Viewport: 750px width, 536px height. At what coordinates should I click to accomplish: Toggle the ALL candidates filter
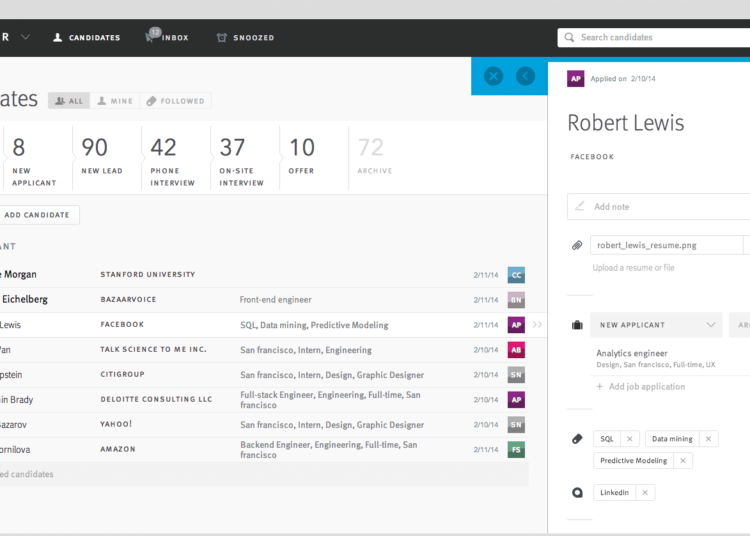pyautogui.click(x=69, y=101)
